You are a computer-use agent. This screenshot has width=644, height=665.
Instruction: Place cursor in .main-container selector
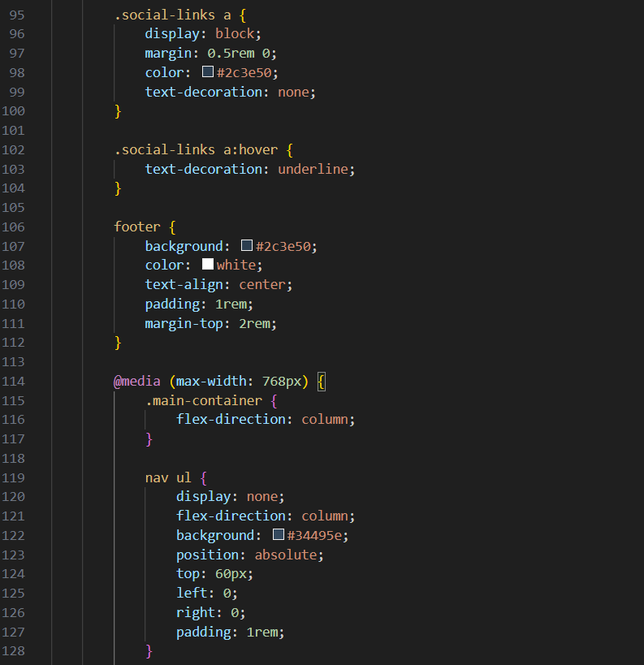point(204,400)
